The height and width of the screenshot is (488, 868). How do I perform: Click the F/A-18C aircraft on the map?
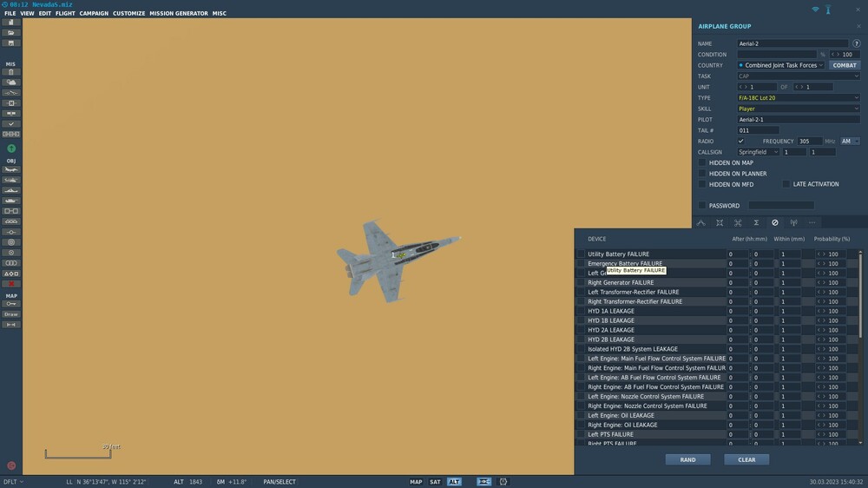coord(398,260)
